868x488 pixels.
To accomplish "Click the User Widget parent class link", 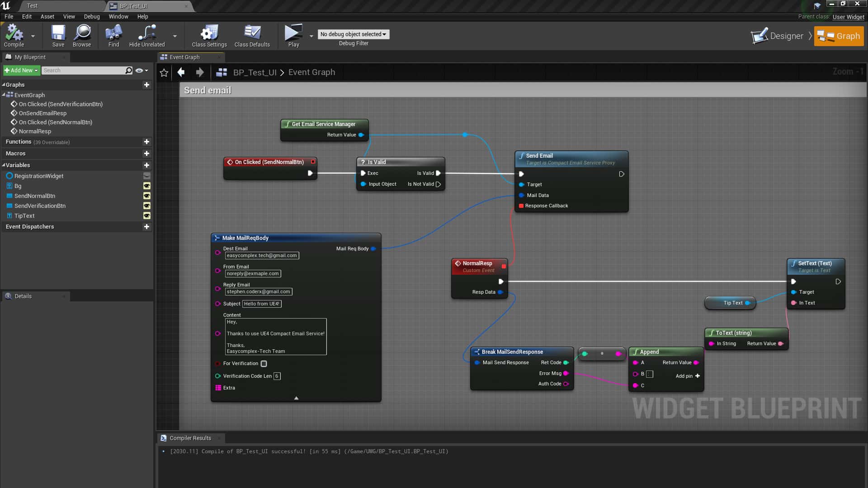I will click(848, 17).
